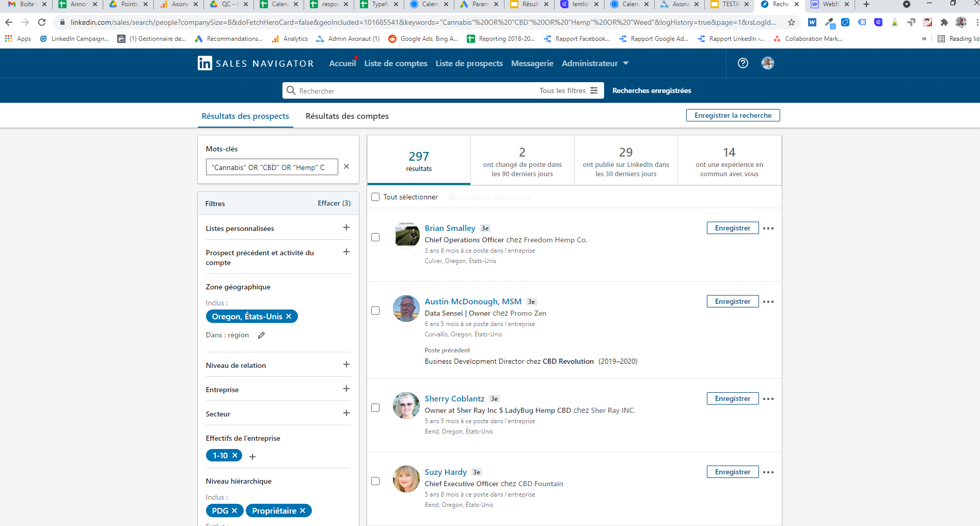Save Brian Smalley with Enregistrer
The height and width of the screenshot is (526, 980).
(733, 228)
